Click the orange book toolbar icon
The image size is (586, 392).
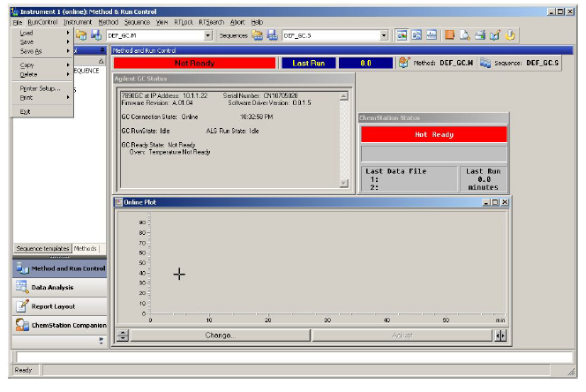[x=450, y=35]
